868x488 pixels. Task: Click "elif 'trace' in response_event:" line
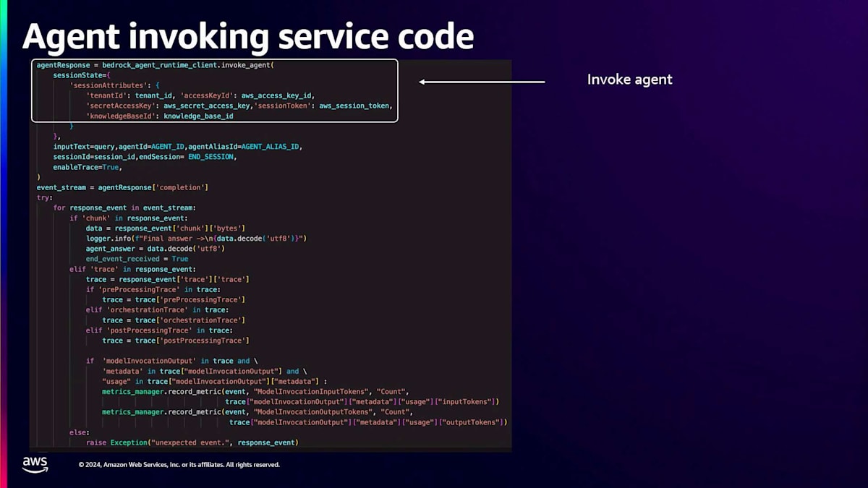[x=132, y=269]
